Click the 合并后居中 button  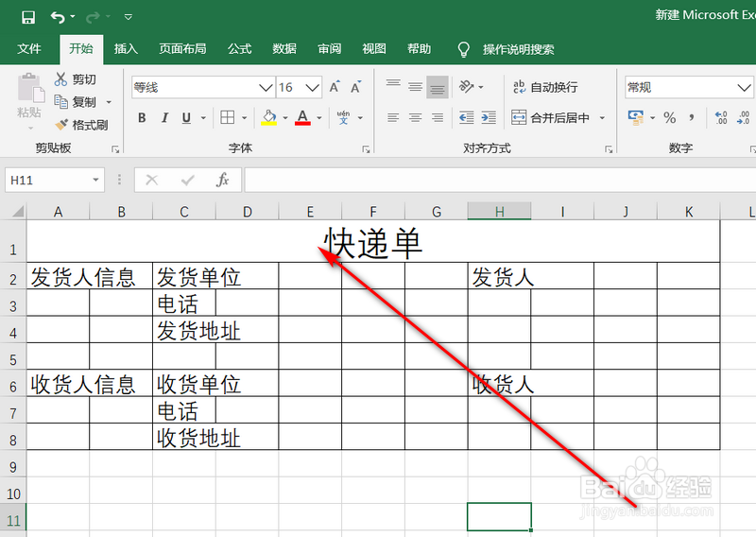pyautogui.click(x=550, y=117)
